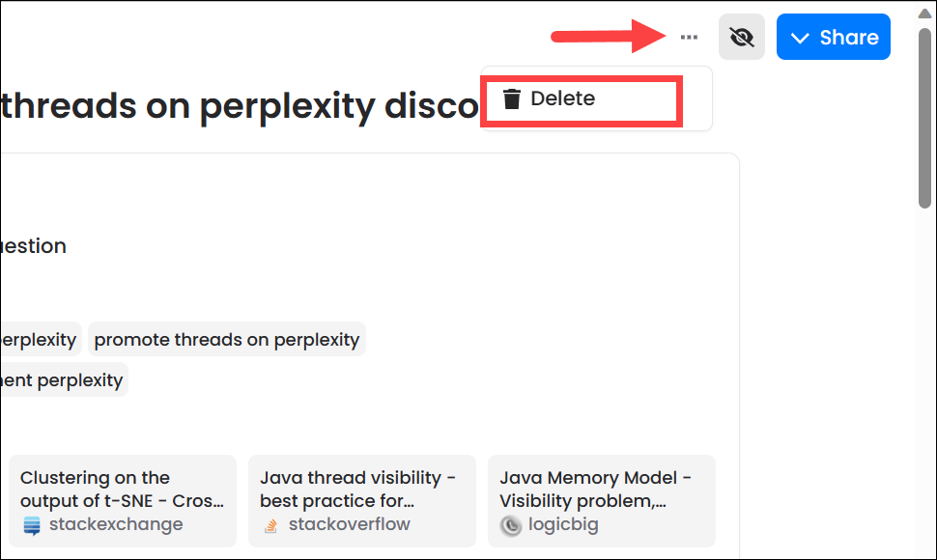
Task: Open the 'Java thread visibility' source card
Action: [x=362, y=501]
